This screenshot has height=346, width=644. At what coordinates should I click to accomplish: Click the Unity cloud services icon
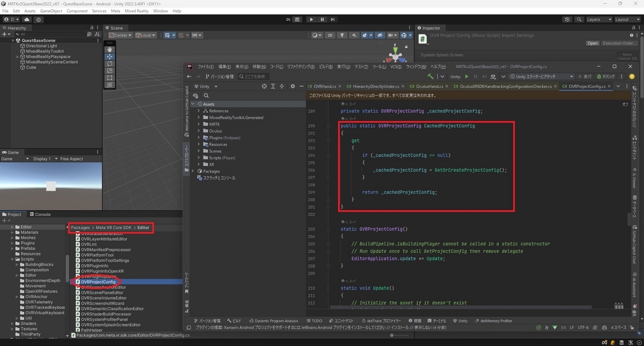point(27,19)
